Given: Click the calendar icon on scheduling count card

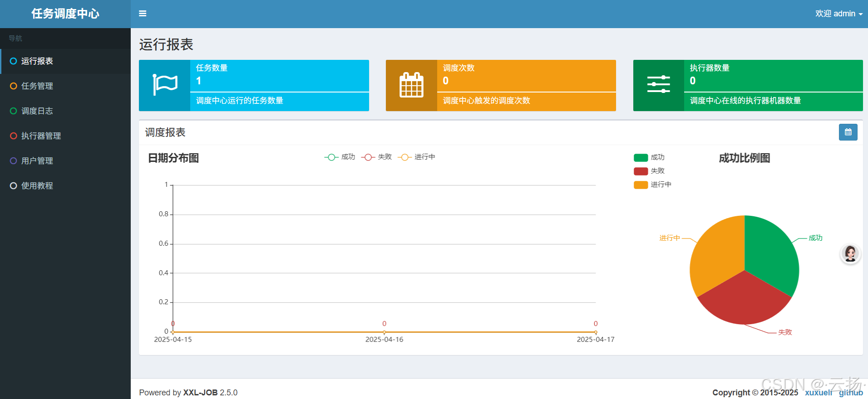Looking at the screenshot, I should coord(411,85).
